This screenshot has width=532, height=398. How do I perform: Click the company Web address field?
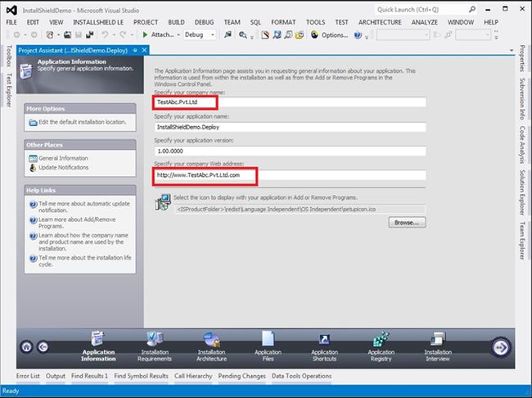coord(290,175)
